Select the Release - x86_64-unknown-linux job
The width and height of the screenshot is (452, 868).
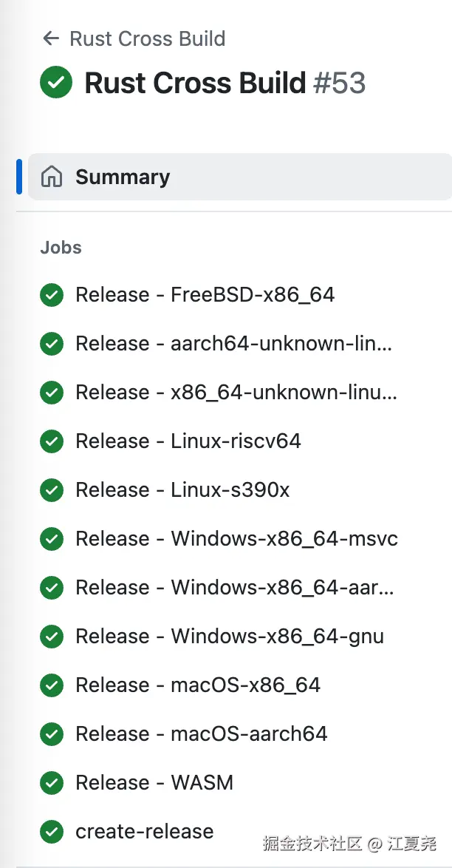click(236, 393)
